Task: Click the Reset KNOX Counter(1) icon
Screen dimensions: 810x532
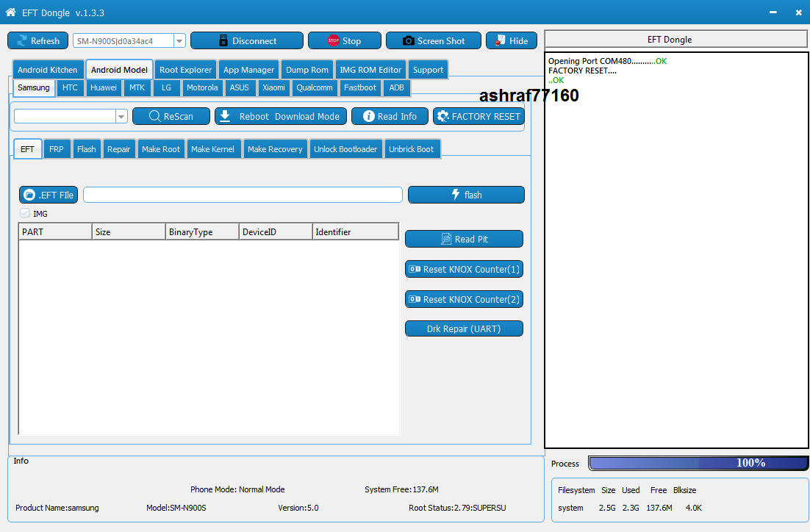Action: (415, 269)
